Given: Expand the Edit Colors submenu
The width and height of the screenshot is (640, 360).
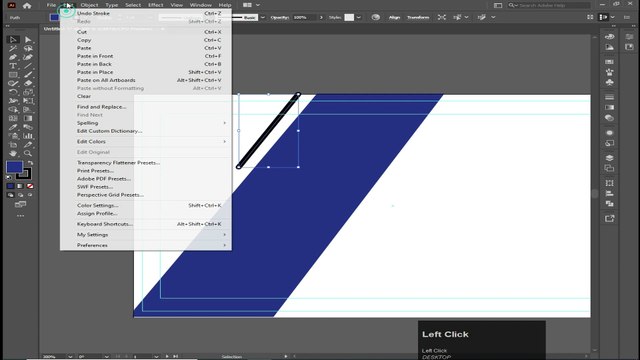Looking at the screenshot, I should pyautogui.click(x=146, y=142).
